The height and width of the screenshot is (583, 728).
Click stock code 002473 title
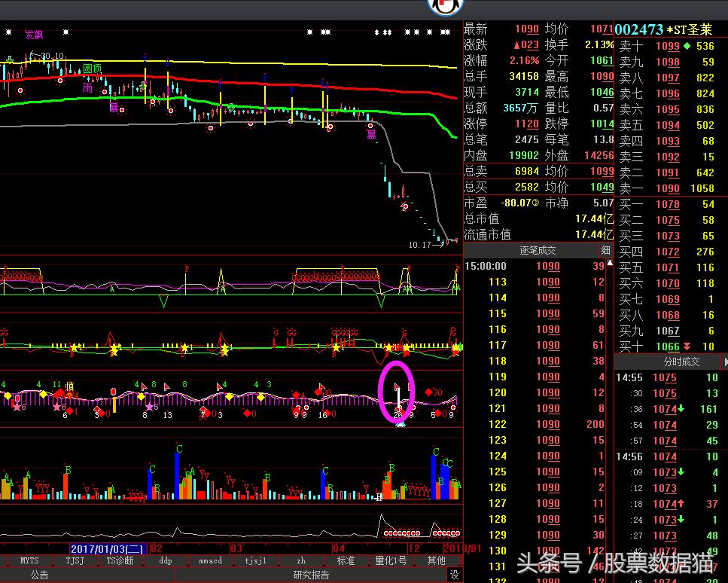pyautogui.click(x=639, y=29)
